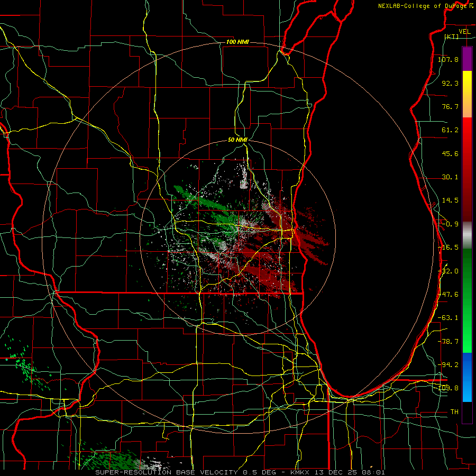Click the 100 NMI range ring label

pos(237,42)
